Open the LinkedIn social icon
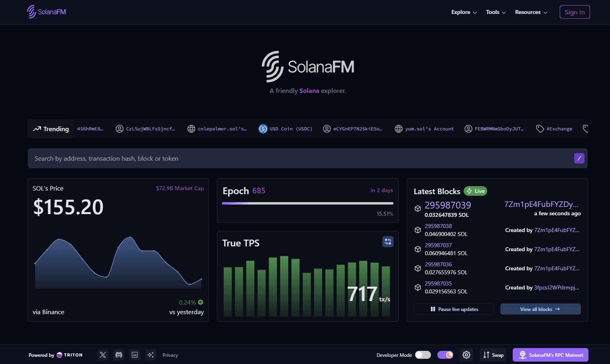Image resolution: width=610 pixels, height=364 pixels. pos(135,355)
